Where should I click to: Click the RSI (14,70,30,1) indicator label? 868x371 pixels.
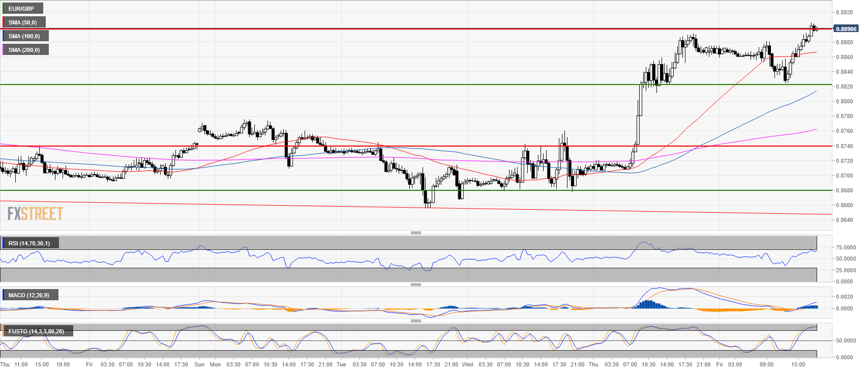coord(29,243)
